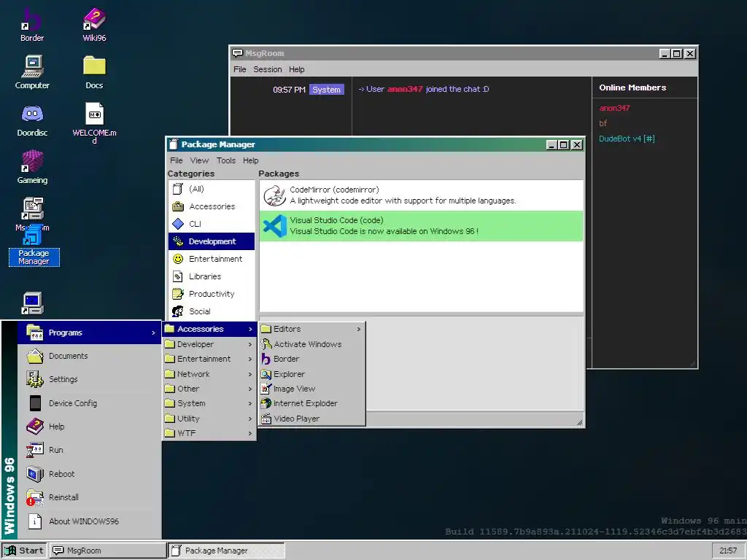Select the Accessories category in Package Manager
747x560 pixels.
point(212,206)
